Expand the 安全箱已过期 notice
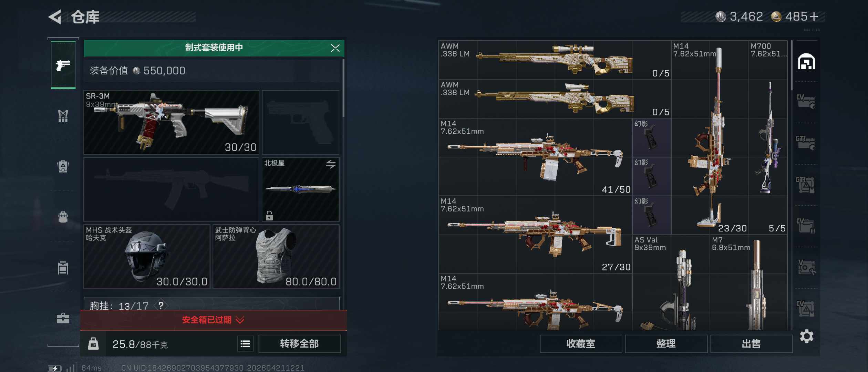This screenshot has width=868, height=372. [214, 320]
